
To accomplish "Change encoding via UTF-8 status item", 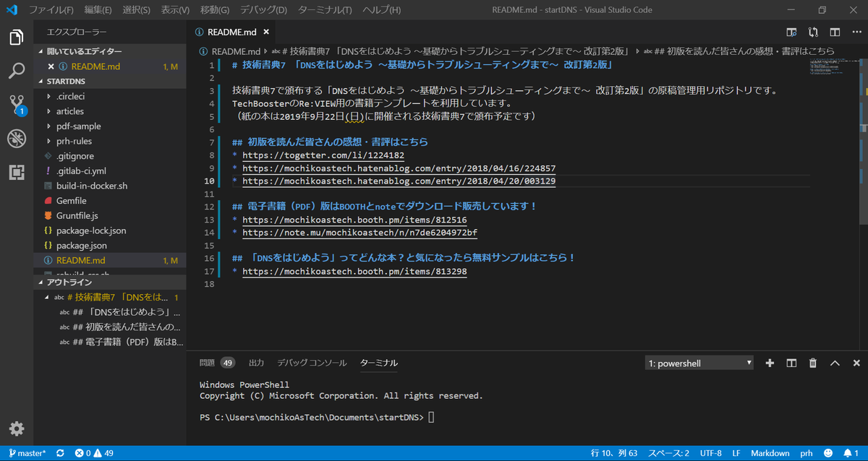I will pyautogui.click(x=710, y=453).
